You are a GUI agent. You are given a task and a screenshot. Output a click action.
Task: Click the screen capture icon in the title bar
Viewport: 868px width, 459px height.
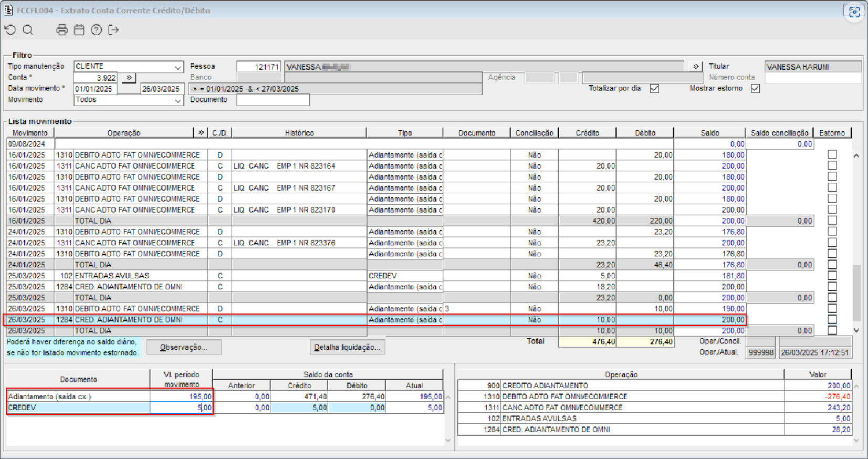(x=854, y=12)
